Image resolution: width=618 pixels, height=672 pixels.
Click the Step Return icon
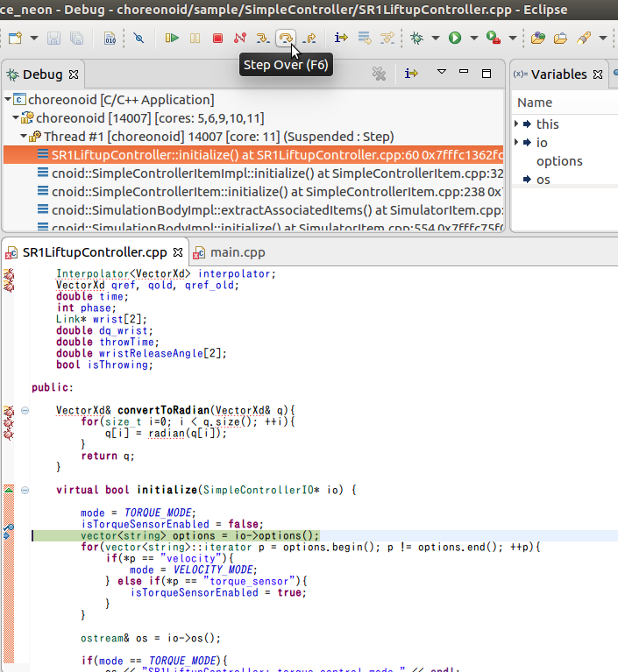[x=309, y=39]
